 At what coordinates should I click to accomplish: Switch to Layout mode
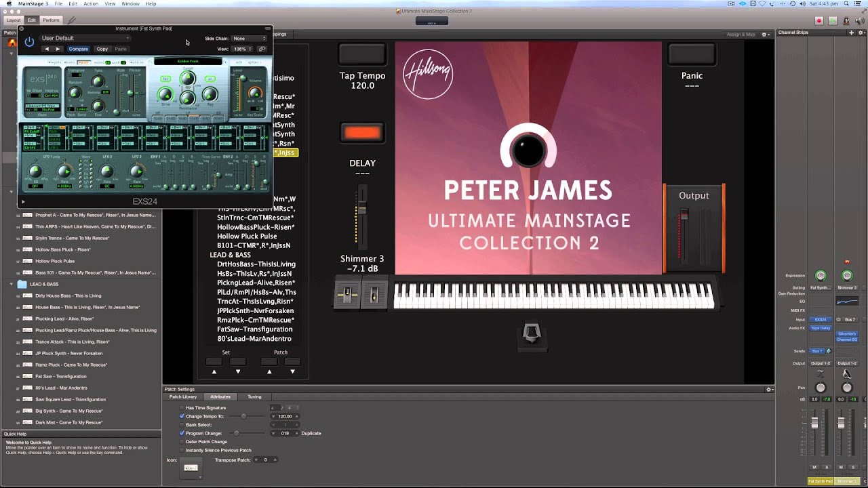[14, 20]
